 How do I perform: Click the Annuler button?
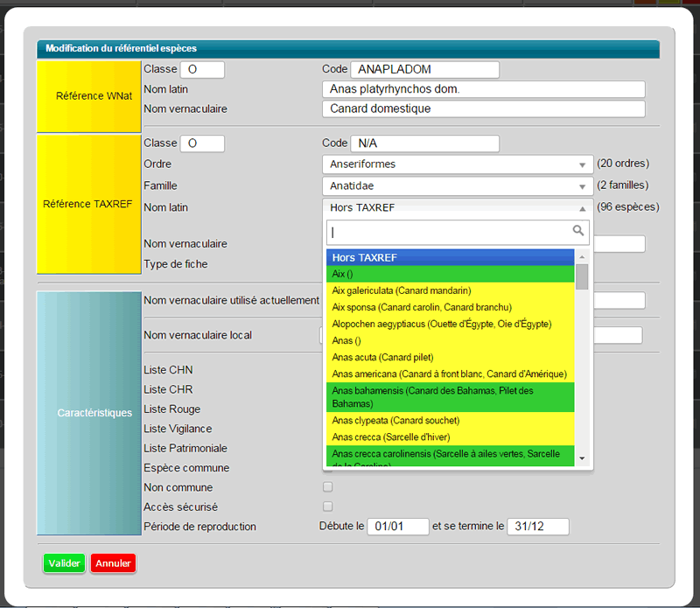pos(113,563)
